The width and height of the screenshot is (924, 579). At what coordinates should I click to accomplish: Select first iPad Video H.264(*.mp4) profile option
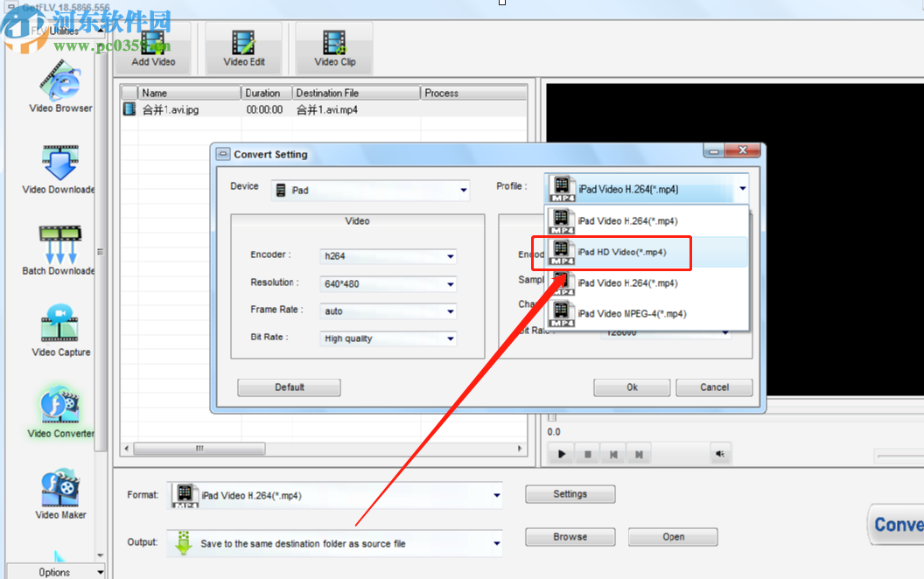tap(647, 221)
